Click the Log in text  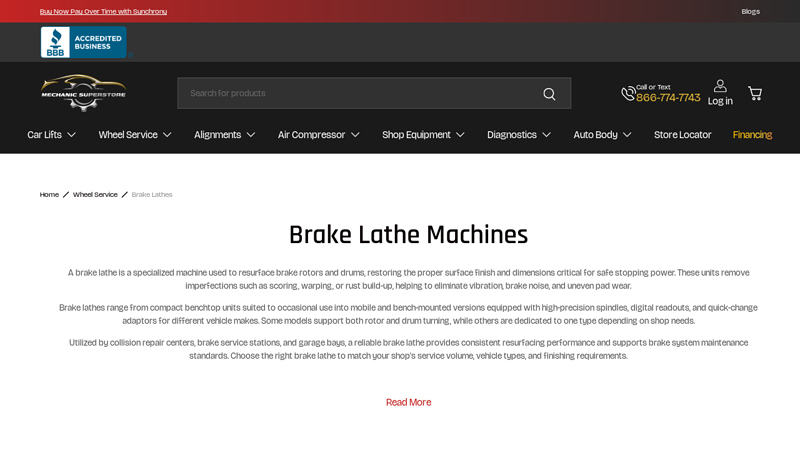[720, 101]
